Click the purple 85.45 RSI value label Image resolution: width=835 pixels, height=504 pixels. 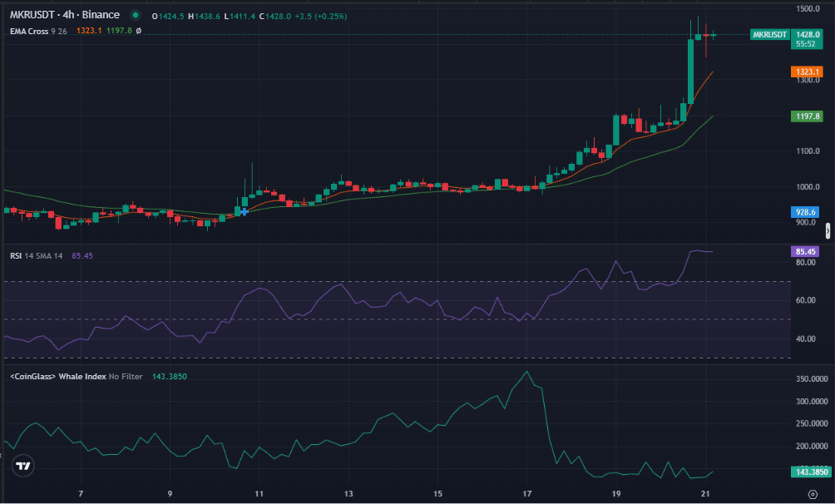pyautogui.click(x=806, y=251)
